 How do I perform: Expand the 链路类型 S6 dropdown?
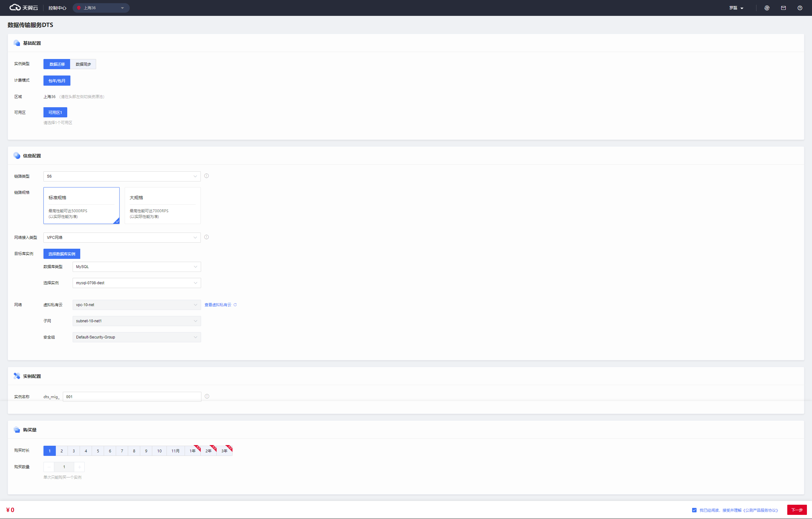click(122, 176)
